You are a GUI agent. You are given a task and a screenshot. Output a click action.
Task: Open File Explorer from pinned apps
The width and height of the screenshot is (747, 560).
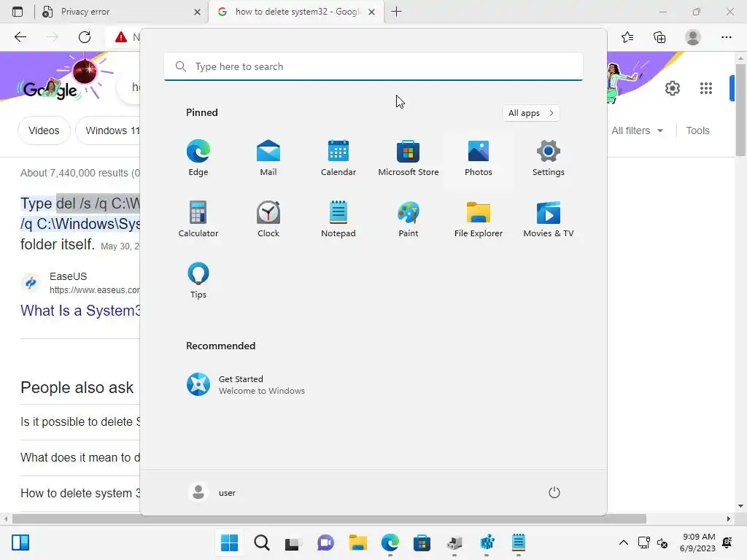pyautogui.click(x=479, y=219)
